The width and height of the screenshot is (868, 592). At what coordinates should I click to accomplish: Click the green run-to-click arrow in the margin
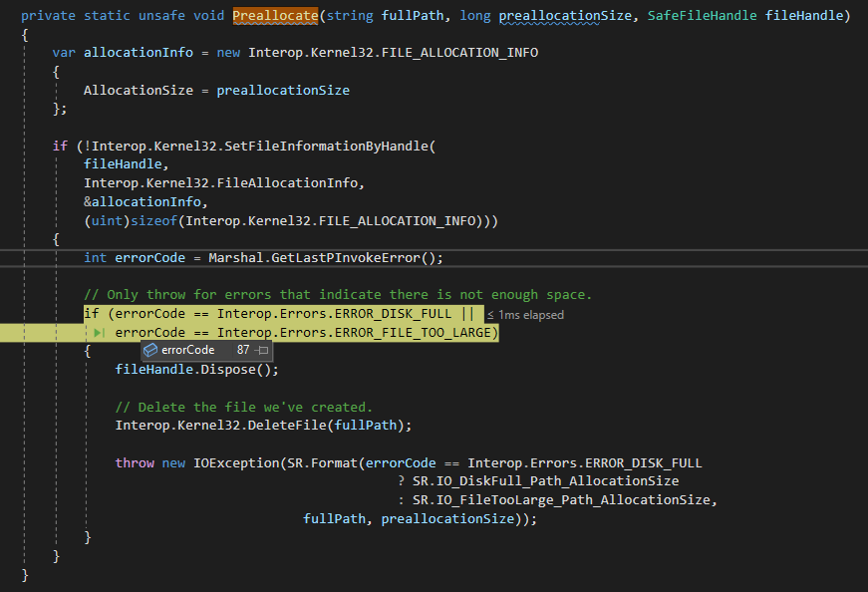97,332
